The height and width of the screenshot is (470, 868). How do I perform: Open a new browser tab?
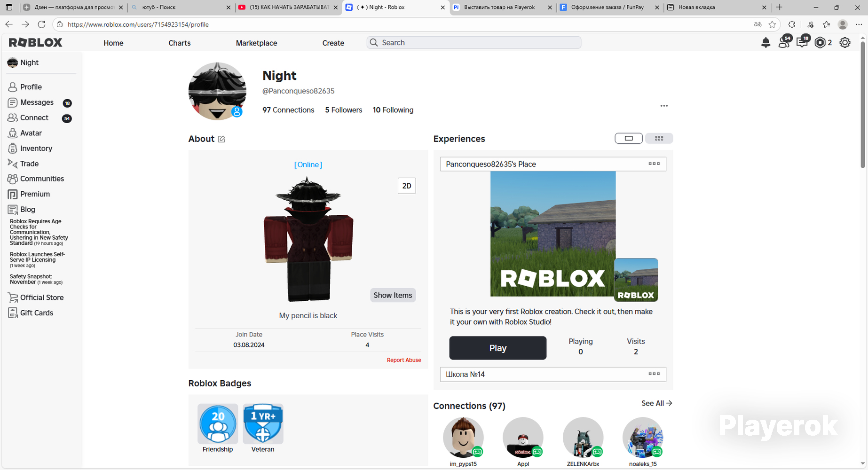click(779, 7)
